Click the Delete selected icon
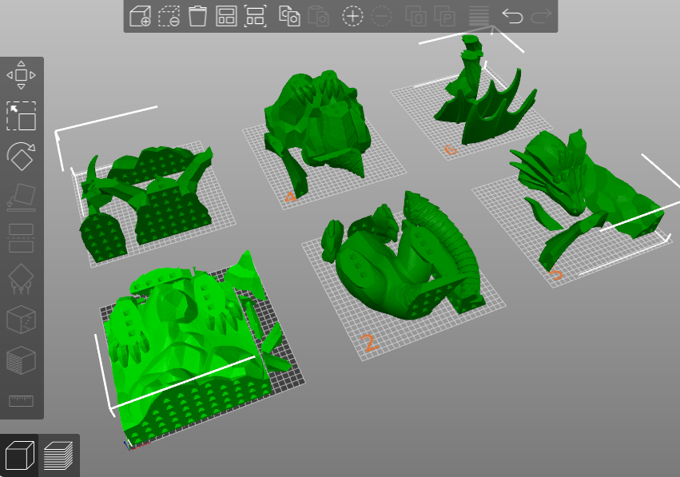Screen dimensions: 680x477 [x=169, y=16]
